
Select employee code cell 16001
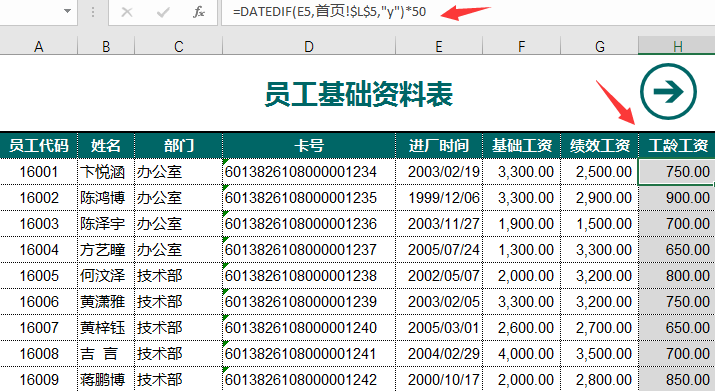[39, 172]
